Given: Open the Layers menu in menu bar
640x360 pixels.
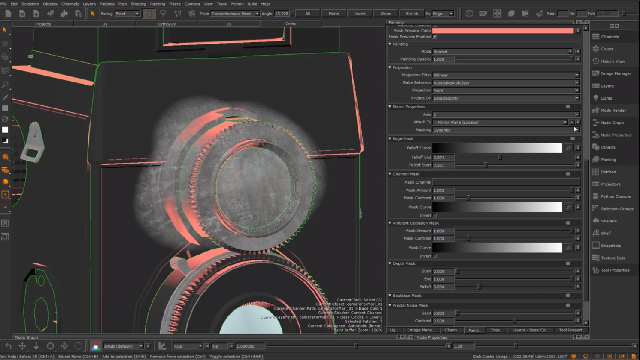Looking at the screenshot, I should coord(89,4).
